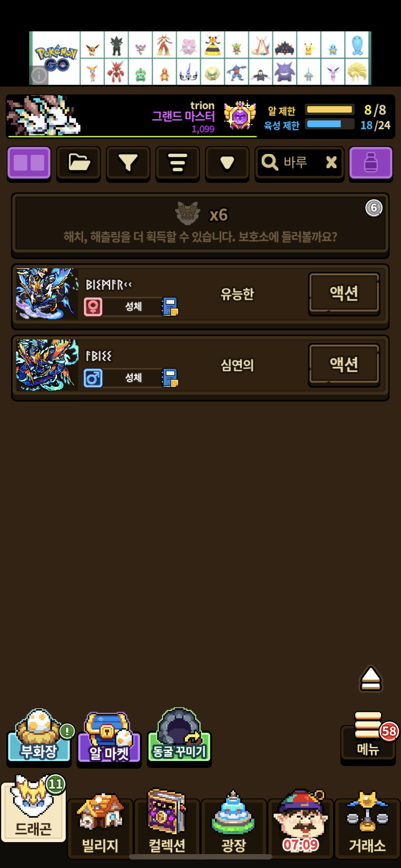401x868 pixels.
Task: Open the notebook icon on first dragon
Action: (170, 306)
